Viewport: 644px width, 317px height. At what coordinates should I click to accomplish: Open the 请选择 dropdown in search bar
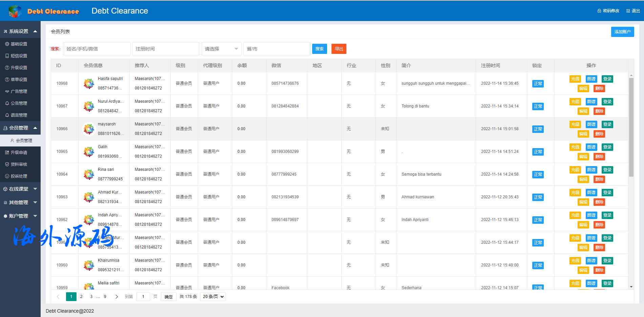coord(221,49)
